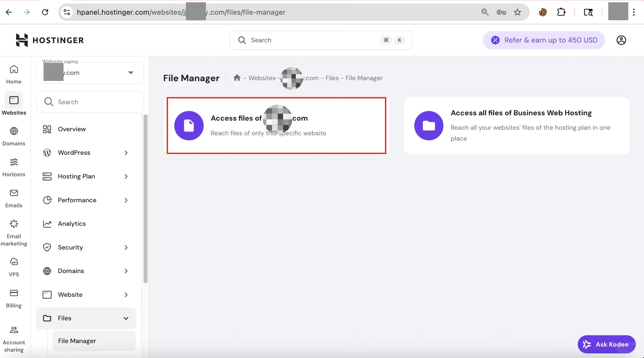The image size is (644, 358).
Task: Open the Ask Kodee assistant
Action: [606, 344]
